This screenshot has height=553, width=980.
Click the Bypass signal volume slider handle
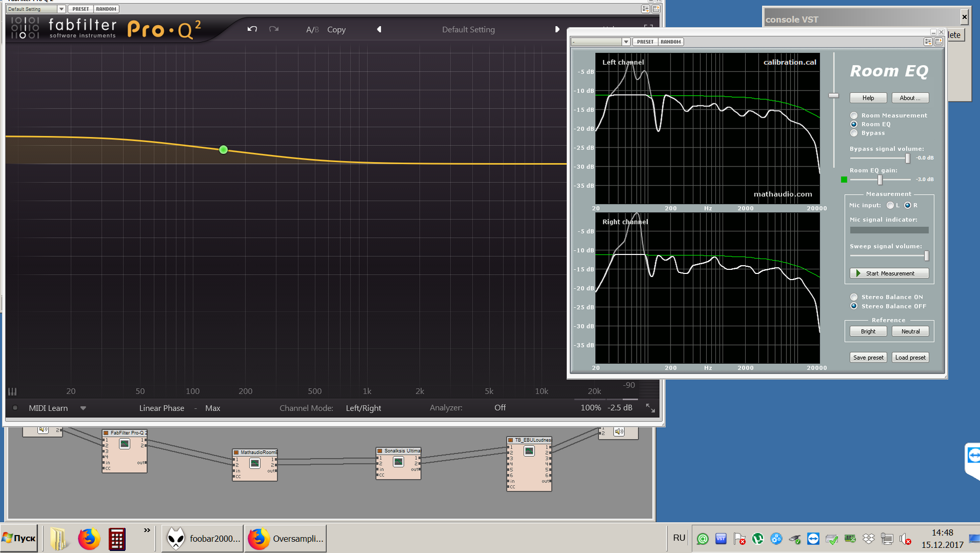point(907,158)
